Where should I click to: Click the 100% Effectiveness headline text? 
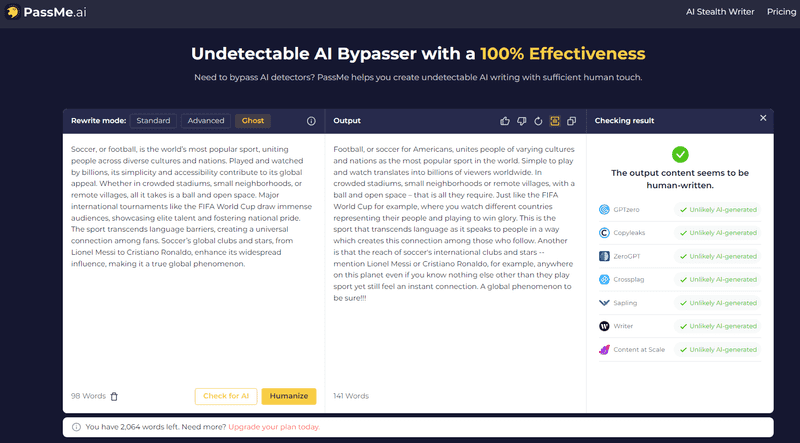pyautogui.click(x=563, y=54)
